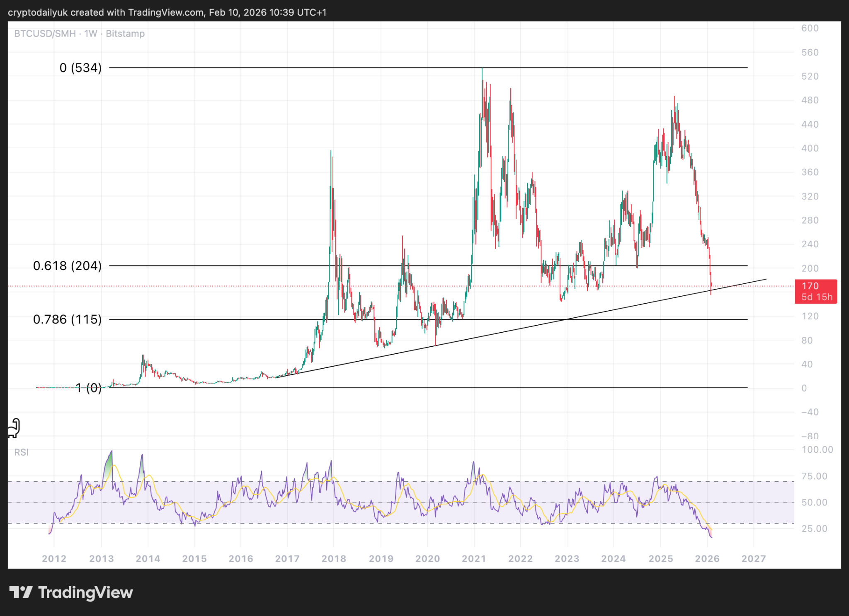Click the 480 price axis label
The height and width of the screenshot is (616, 849).
[810, 100]
